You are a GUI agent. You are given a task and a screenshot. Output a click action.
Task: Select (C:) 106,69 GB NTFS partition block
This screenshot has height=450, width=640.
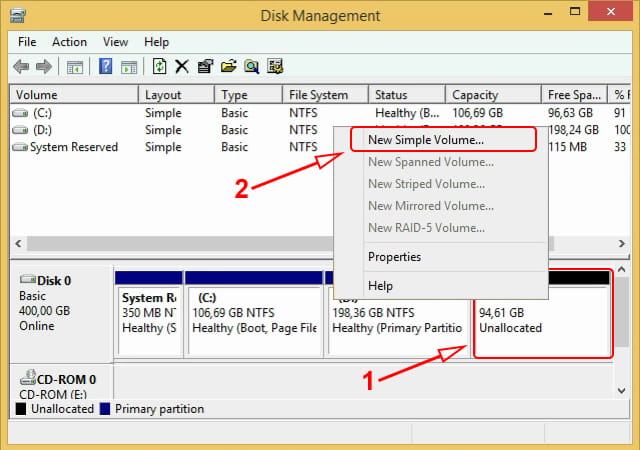[x=253, y=313]
